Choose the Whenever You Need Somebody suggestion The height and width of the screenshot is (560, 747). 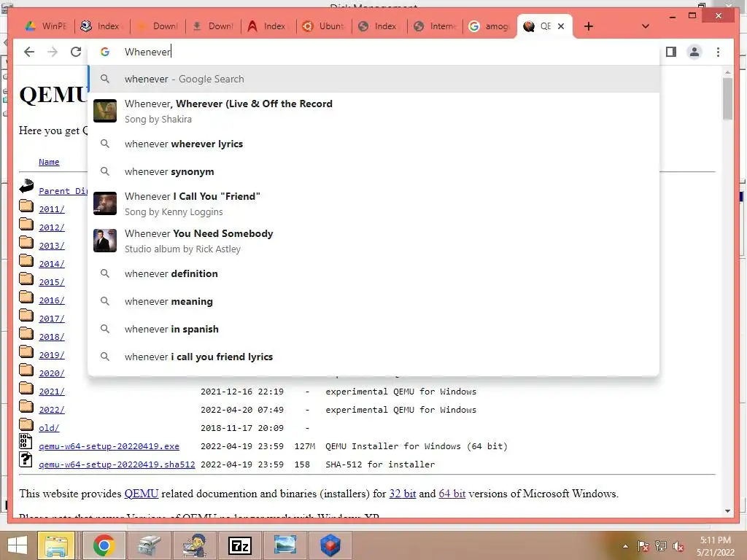tap(374, 241)
